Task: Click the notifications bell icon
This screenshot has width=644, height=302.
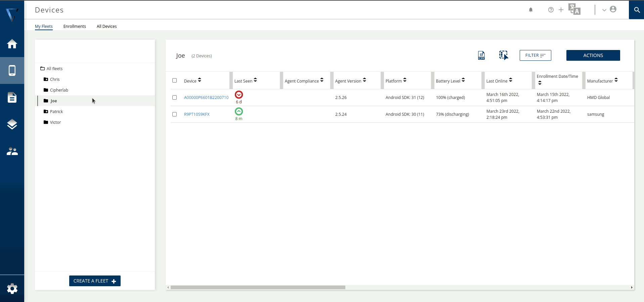Action: (x=531, y=10)
